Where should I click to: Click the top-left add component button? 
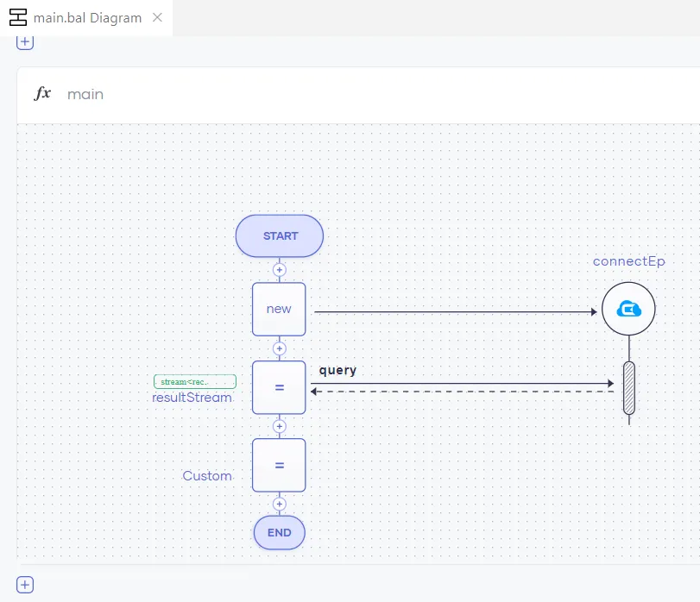coord(24,41)
